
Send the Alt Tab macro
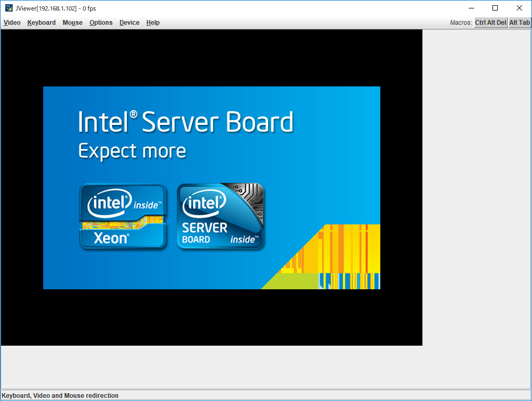519,23
